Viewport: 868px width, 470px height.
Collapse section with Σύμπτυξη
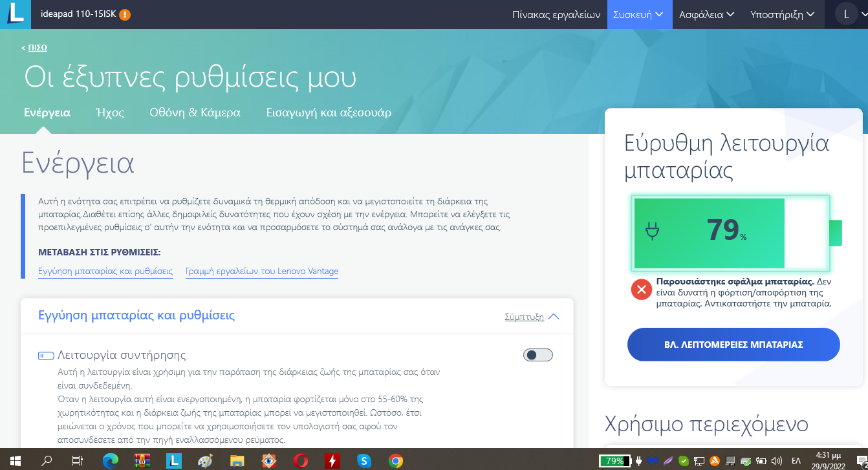(532, 317)
